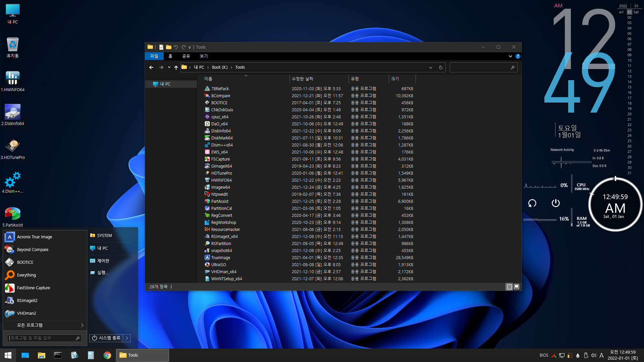Expand 모든 프로그램 all programs list

(x=45, y=325)
